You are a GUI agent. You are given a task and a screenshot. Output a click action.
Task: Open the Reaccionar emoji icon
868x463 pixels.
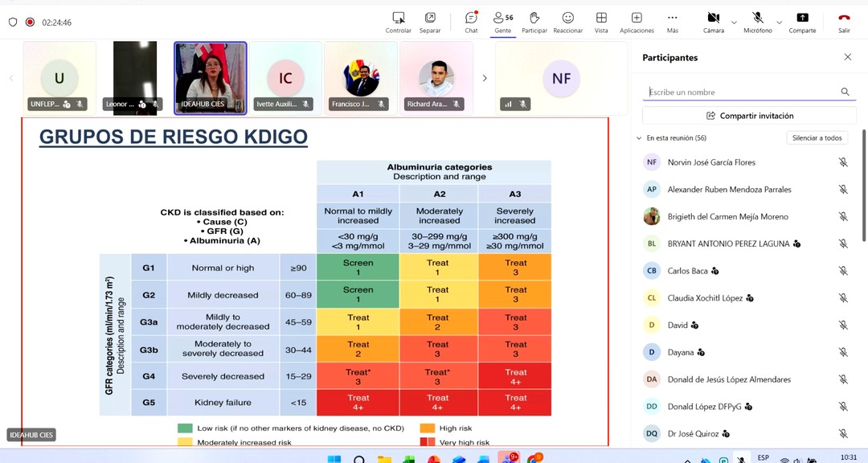[x=567, y=18]
